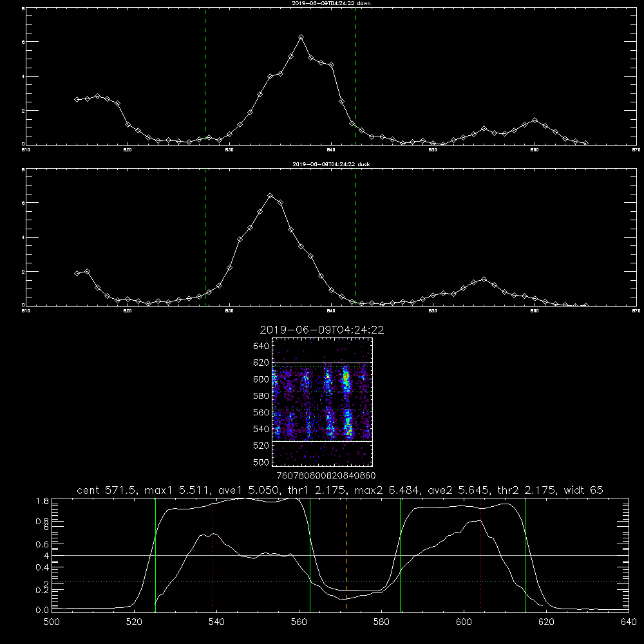Screen dimensions: 644x644
Task: Select the 'max1 5.511' value text
Action: (x=178, y=490)
